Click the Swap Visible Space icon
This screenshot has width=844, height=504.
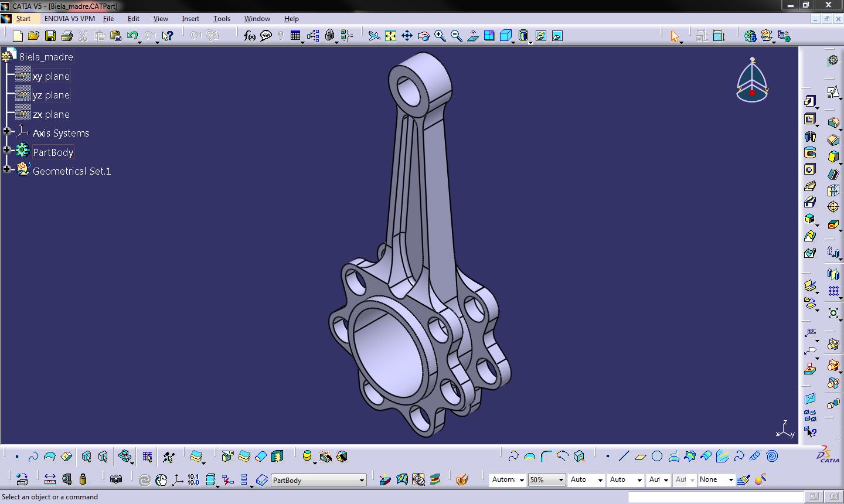point(557,36)
